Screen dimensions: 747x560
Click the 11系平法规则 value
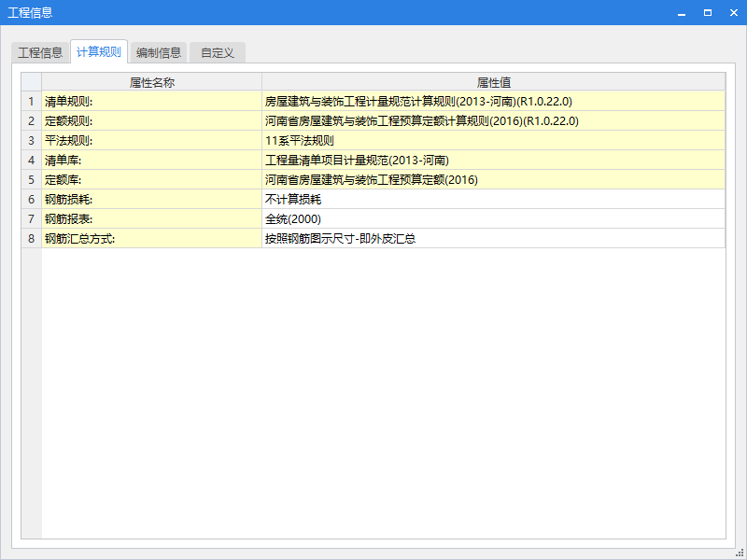[494, 141]
